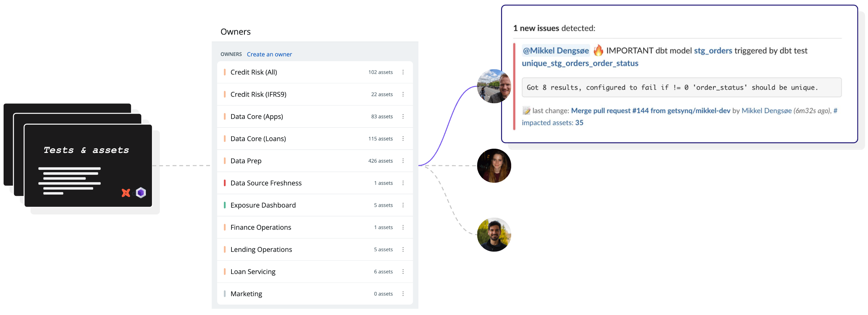Click the 102 assets count
The image size is (868, 315).
tap(380, 72)
